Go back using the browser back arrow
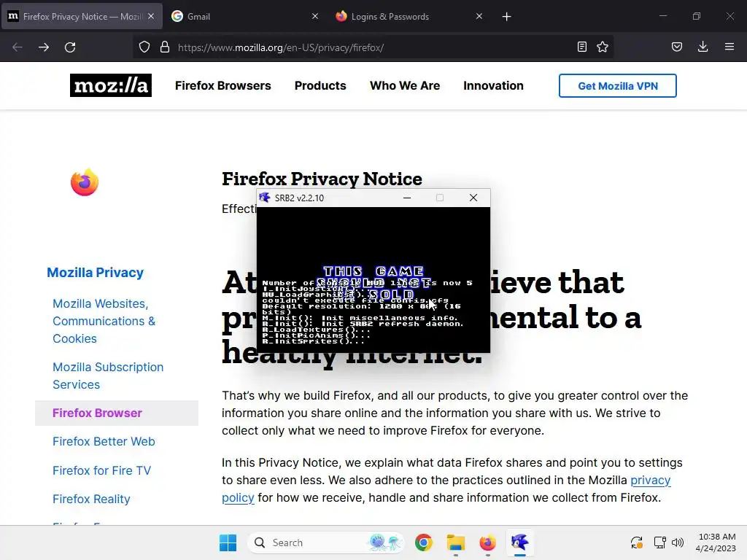747x560 pixels. pyautogui.click(x=18, y=47)
